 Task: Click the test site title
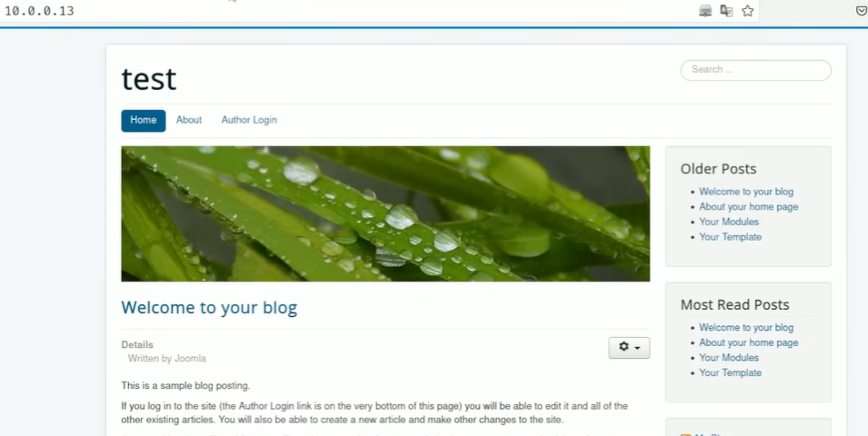149,78
